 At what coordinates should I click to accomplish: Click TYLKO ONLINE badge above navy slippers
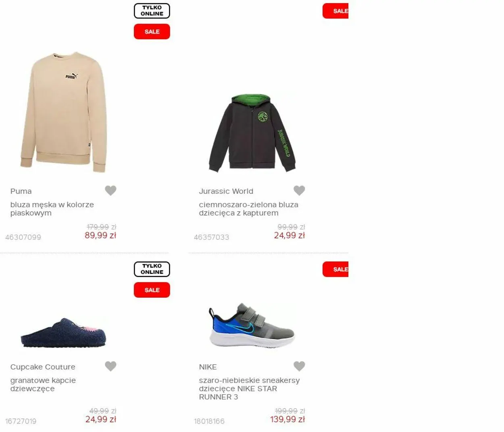(152, 269)
